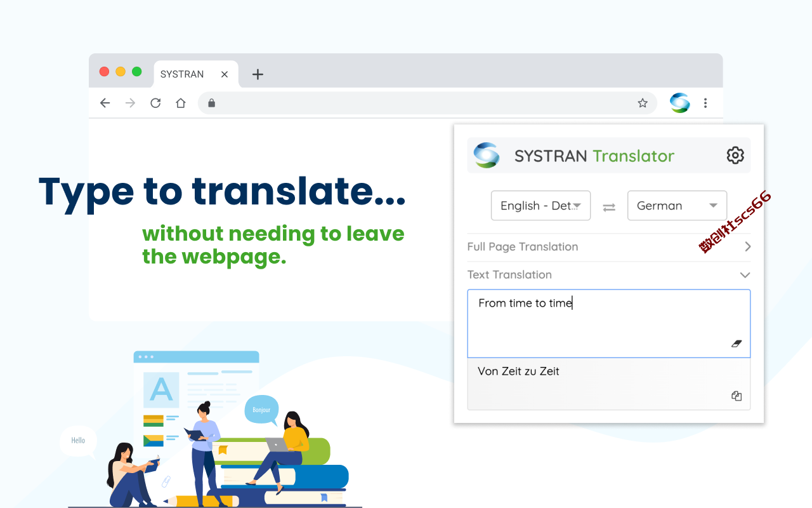The width and height of the screenshot is (812, 508).
Task: Clear input text with eraser icon
Action: click(737, 344)
